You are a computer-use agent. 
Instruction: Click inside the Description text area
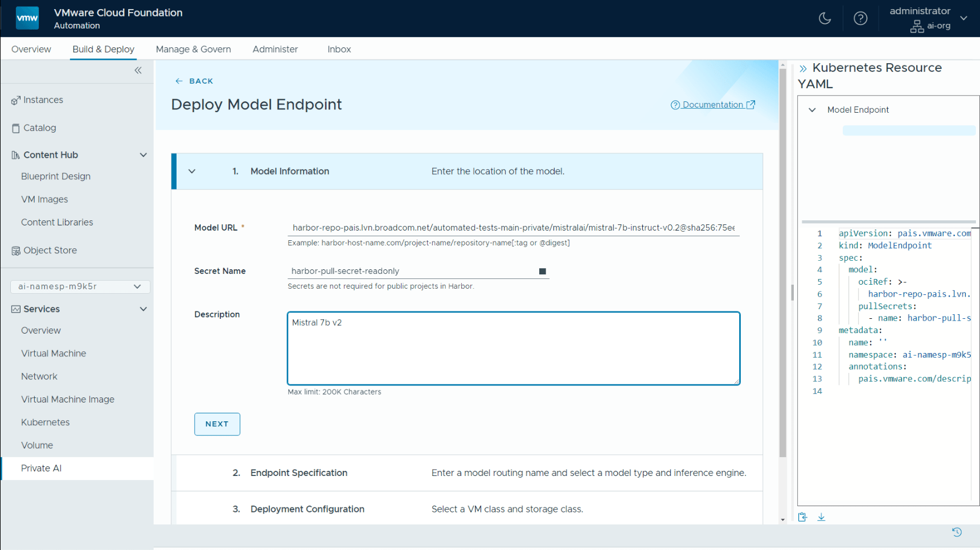[512, 348]
